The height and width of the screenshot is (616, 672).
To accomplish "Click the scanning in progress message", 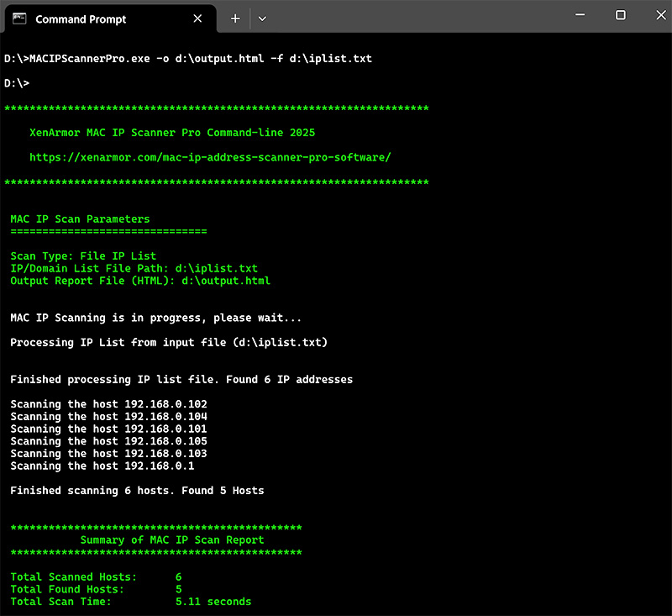I will tap(155, 318).
